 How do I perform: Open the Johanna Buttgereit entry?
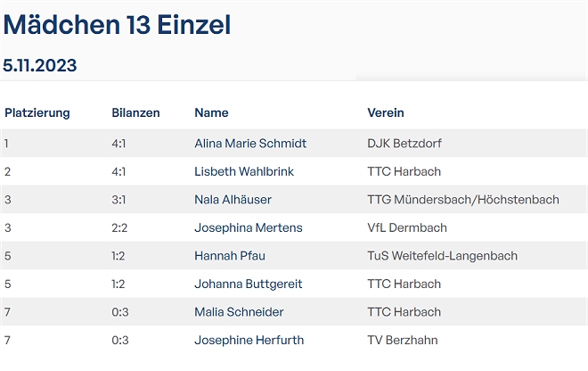point(249,284)
